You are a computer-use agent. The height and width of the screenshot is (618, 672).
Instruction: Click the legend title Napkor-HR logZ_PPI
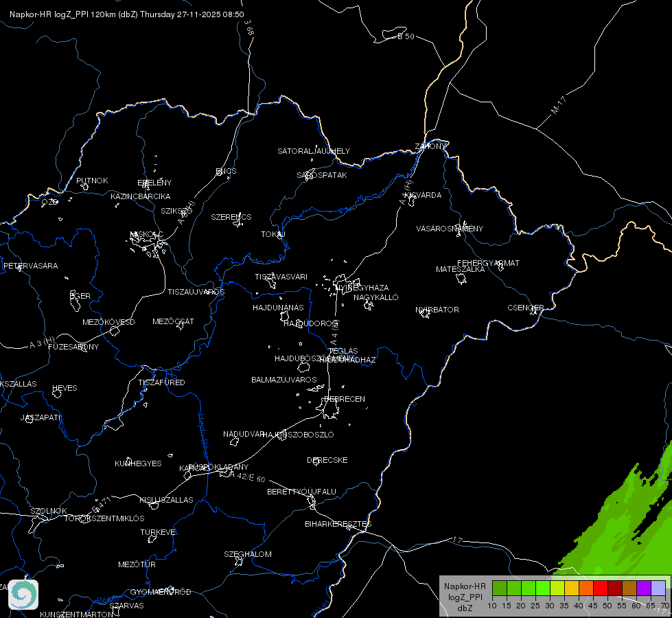465,592
